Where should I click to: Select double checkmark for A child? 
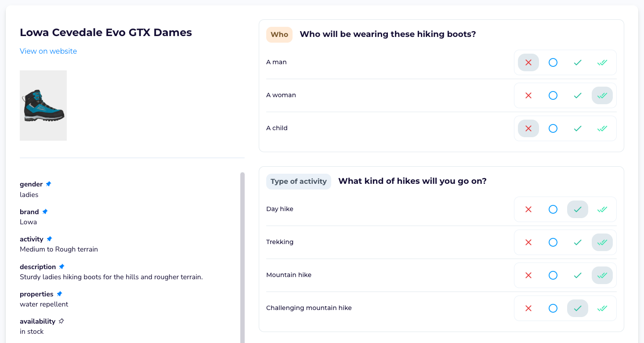[602, 128]
